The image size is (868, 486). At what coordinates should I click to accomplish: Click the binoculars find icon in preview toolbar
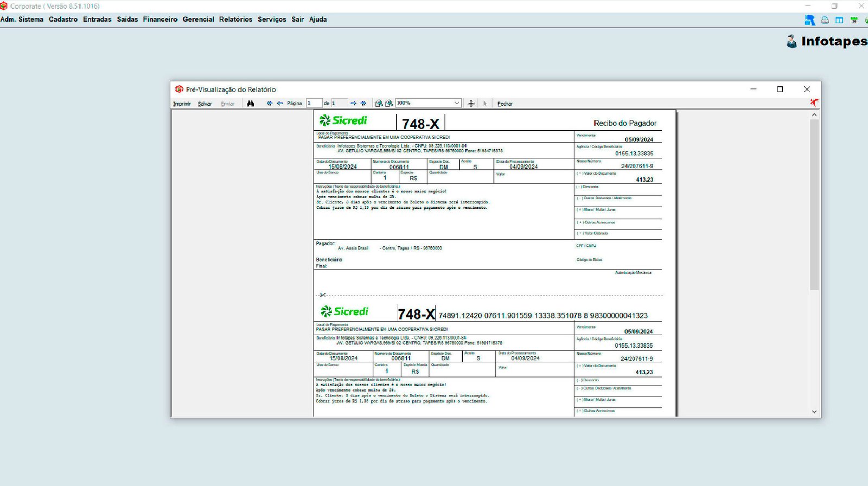(x=250, y=103)
